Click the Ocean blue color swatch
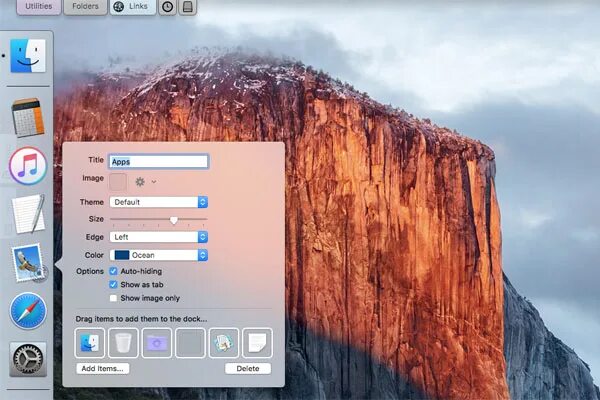The width and height of the screenshot is (600, 400). point(122,255)
